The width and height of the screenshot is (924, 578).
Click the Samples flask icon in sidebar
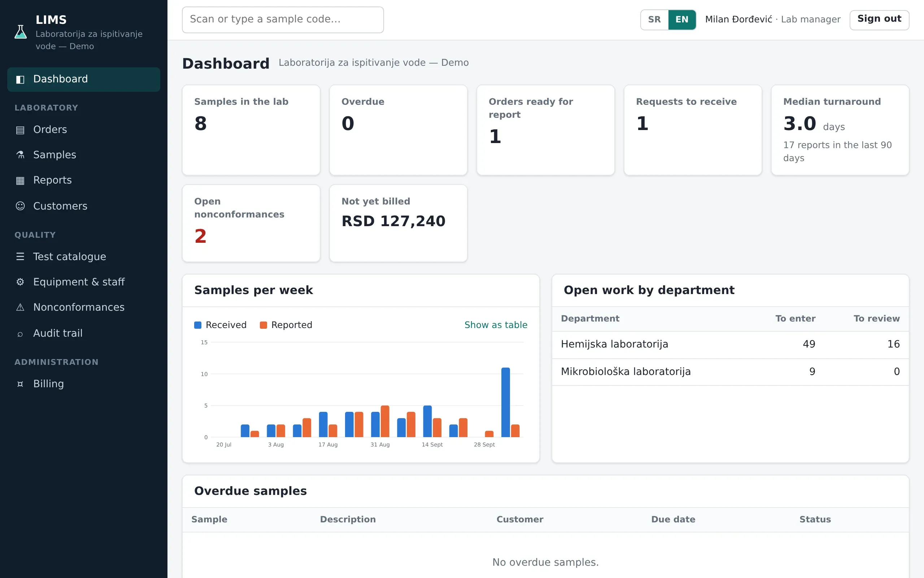click(20, 155)
